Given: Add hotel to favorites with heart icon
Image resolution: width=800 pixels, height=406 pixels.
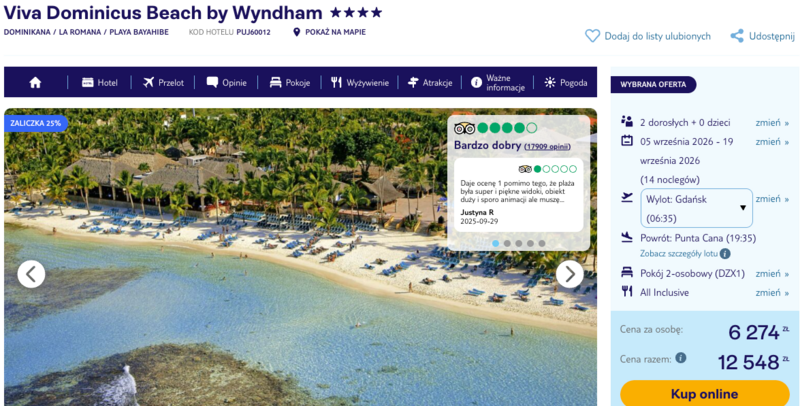Looking at the screenshot, I should point(592,36).
